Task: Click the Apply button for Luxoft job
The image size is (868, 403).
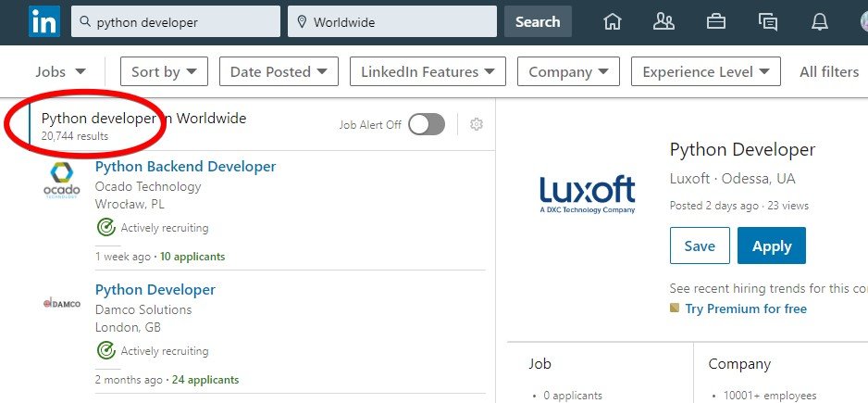Action: pos(772,246)
